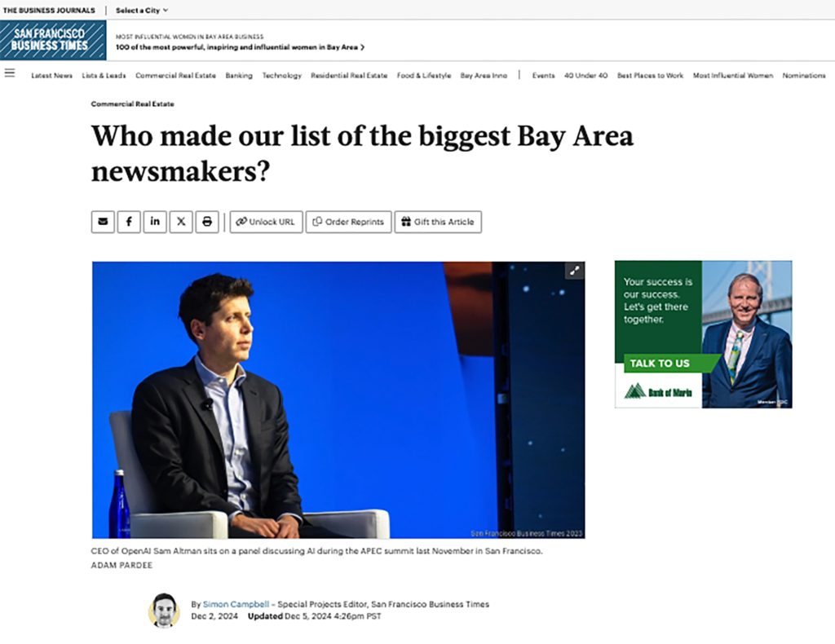835x644 pixels.
Task: Click Gift this Article button
Action: pos(438,222)
